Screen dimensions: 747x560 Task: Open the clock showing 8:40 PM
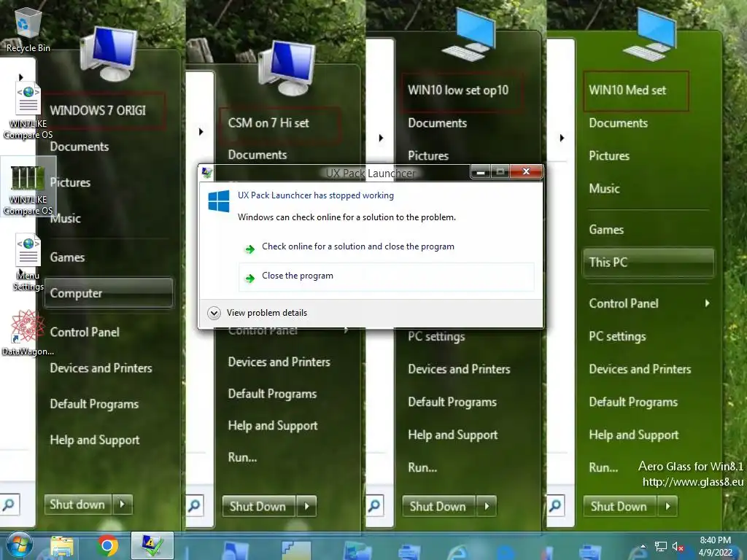(x=715, y=546)
